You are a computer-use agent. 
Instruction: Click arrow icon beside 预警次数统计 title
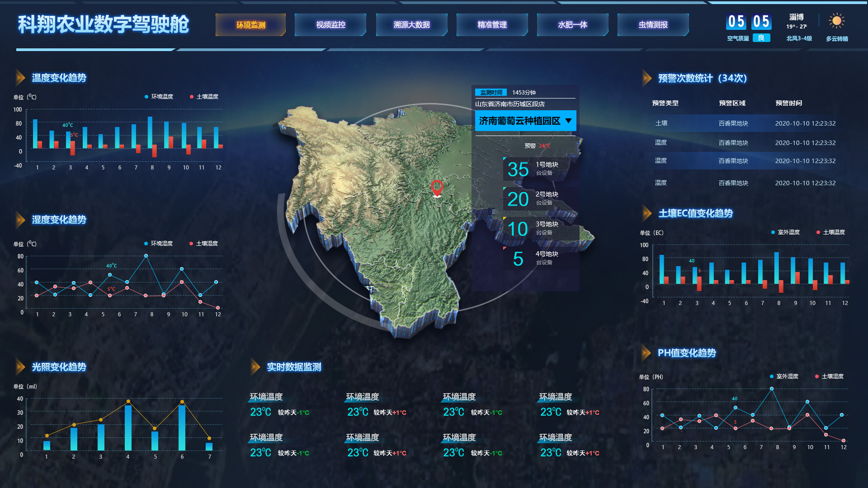coord(646,78)
